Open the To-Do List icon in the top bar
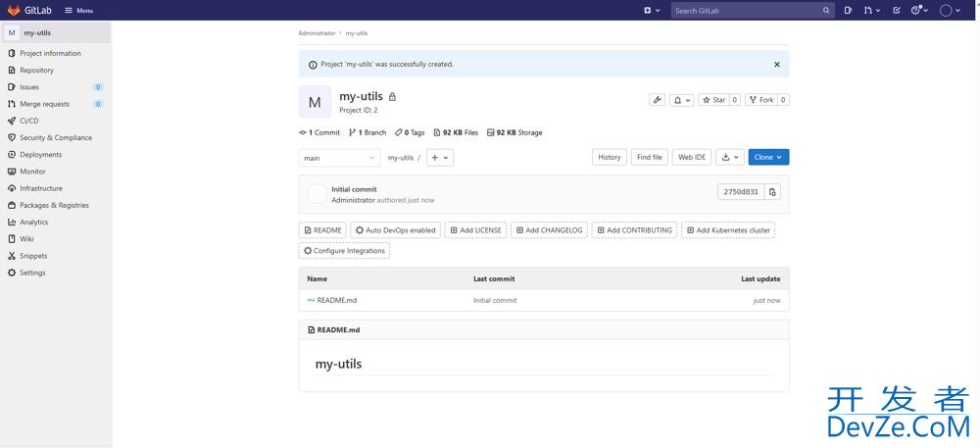980x448 pixels. coord(897,11)
